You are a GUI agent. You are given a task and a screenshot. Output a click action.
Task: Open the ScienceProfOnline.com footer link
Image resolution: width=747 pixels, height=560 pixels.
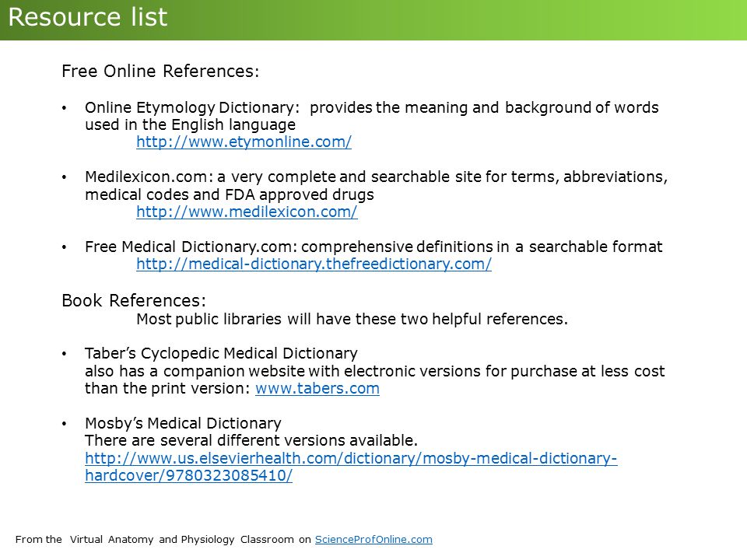pos(373,540)
